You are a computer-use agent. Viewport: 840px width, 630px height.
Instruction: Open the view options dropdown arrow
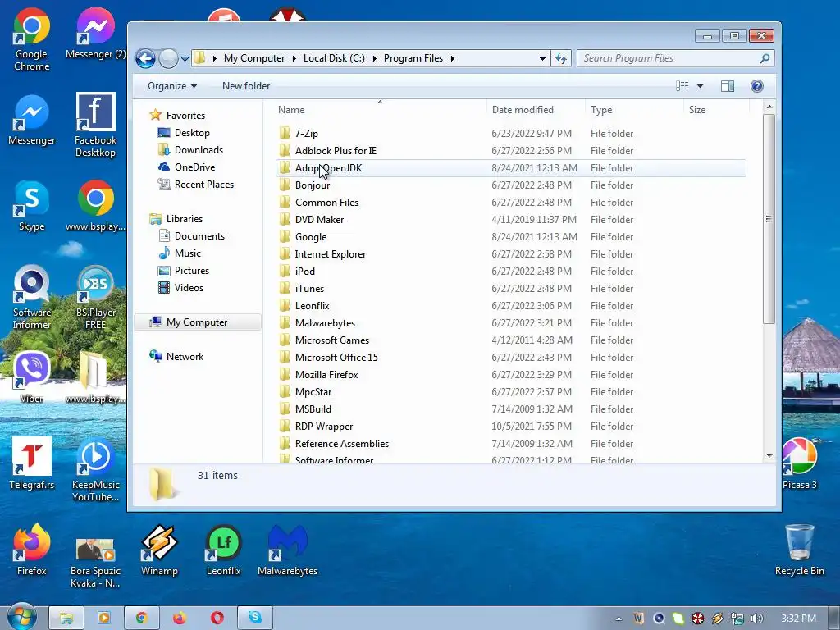700,86
